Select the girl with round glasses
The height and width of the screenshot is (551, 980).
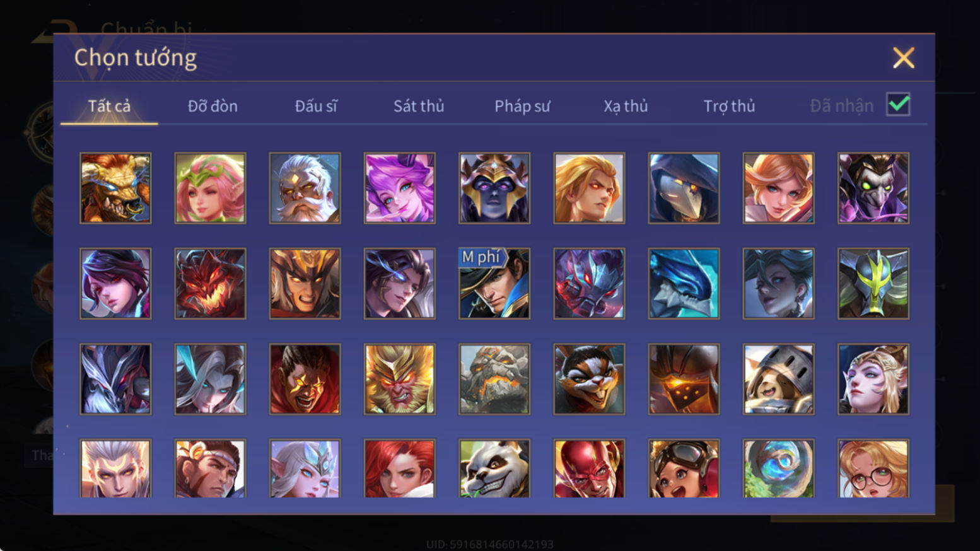(x=873, y=468)
